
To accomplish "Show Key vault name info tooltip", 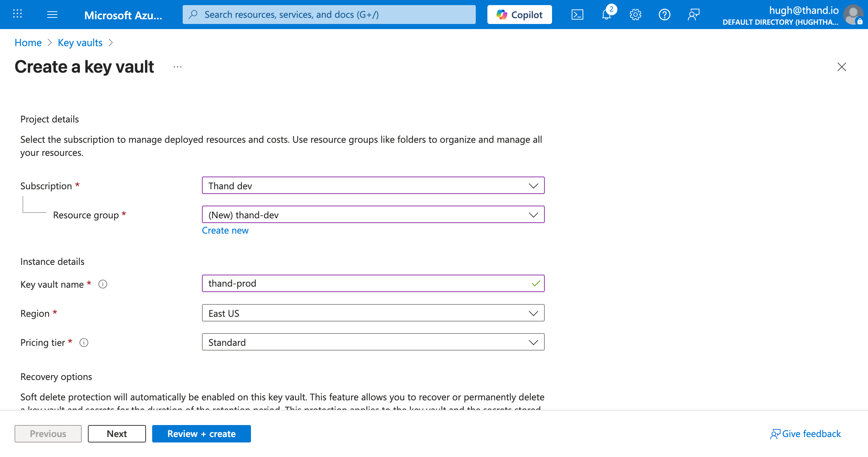I will [103, 284].
